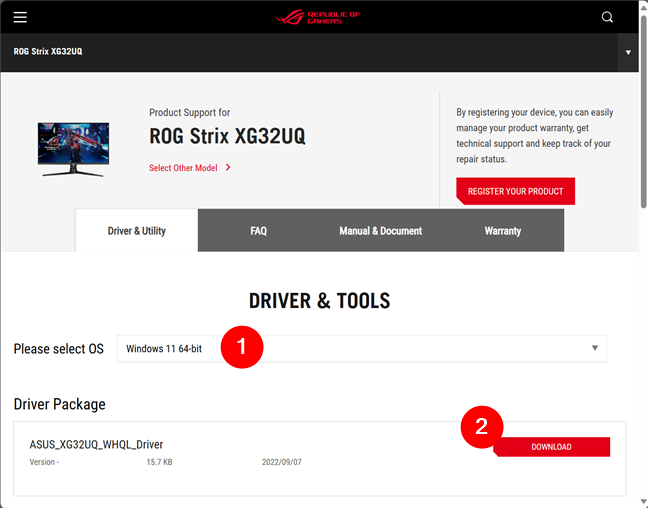Viewport: 648px width, 508px height.
Task: Expand the product bar dropdown arrow
Action: 628,52
